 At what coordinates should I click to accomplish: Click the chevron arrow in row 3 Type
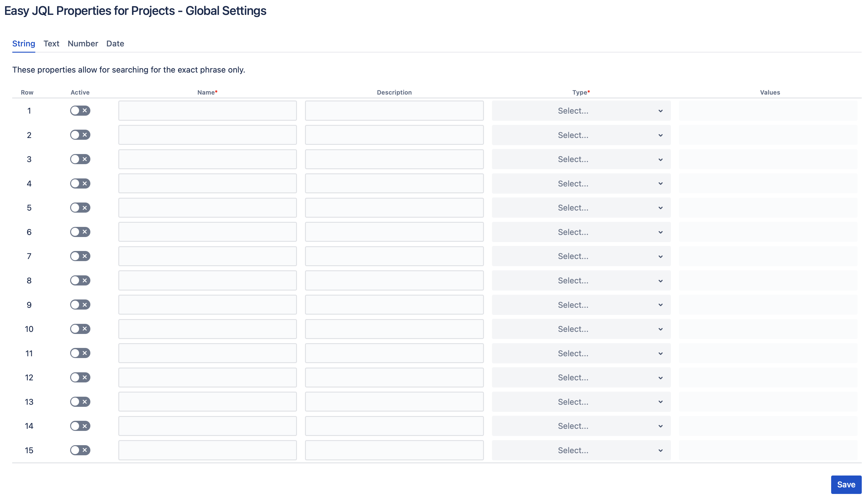660,159
